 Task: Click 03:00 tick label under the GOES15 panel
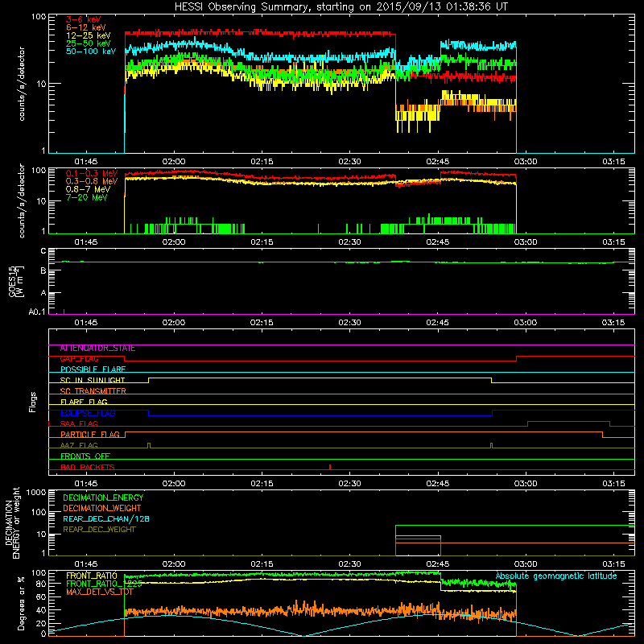[526, 323]
